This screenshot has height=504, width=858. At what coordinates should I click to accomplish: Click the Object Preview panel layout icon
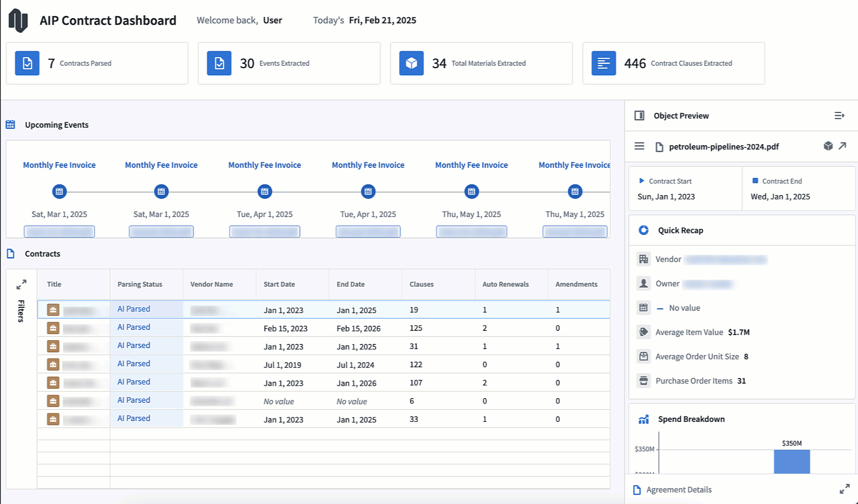click(x=639, y=115)
